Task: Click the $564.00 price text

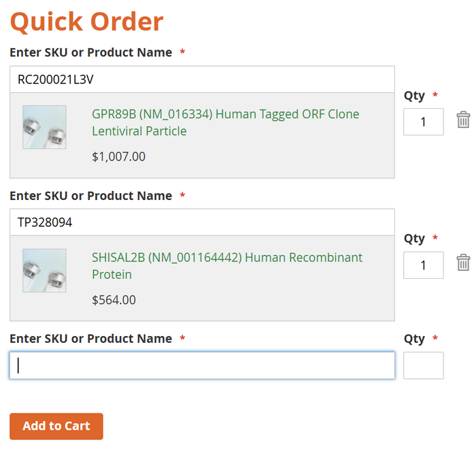Action: click(x=114, y=300)
